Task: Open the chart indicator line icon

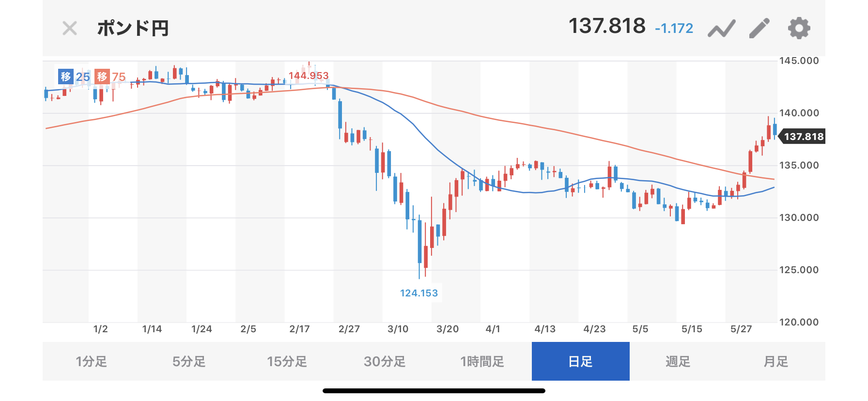Action: (721, 29)
